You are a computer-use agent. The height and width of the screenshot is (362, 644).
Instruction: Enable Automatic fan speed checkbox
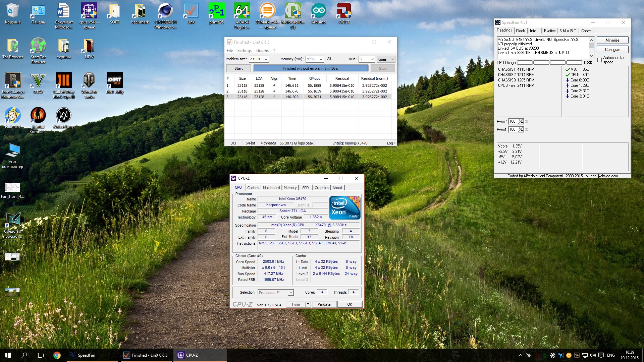point(600,60)
